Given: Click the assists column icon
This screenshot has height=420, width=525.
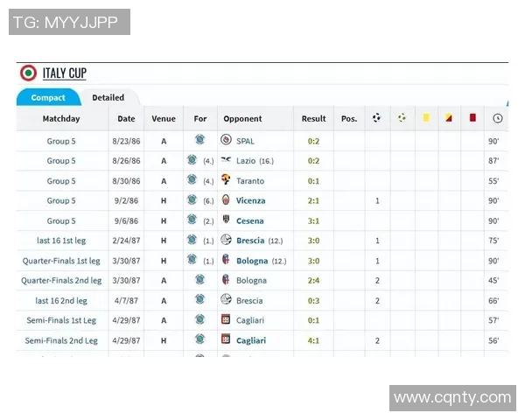Looking at the screenshot, I should pyautogui.click(x=402, y=118).
